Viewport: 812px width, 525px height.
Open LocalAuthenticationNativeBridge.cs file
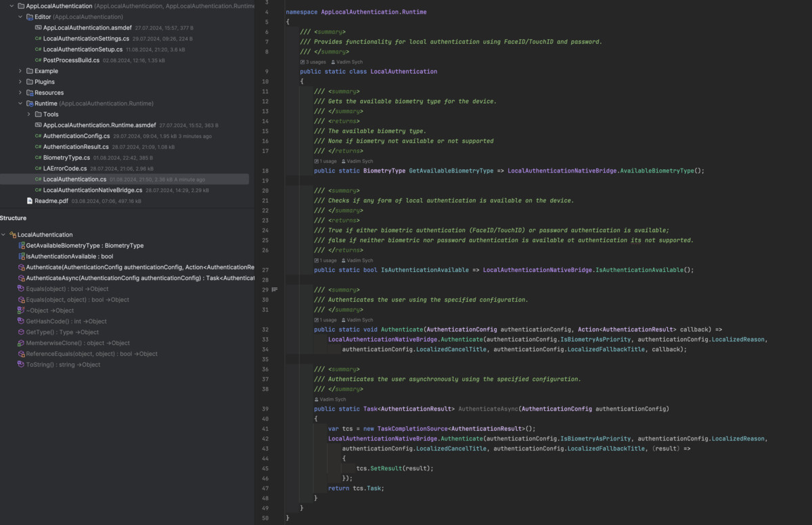pyautogui.click(x=92, y=190)
